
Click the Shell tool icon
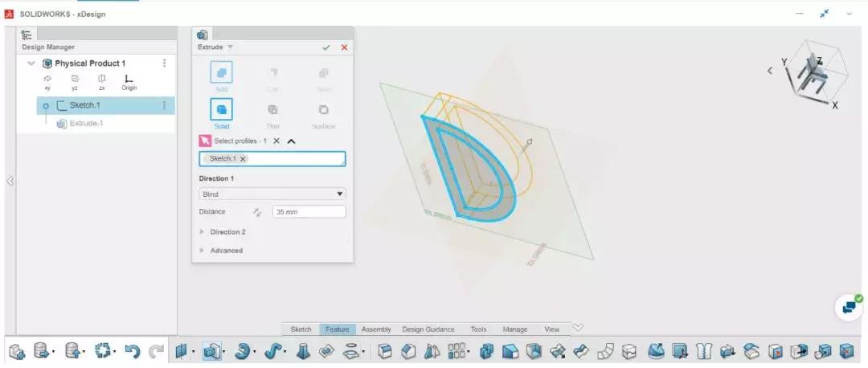click(x=534, y=351)
